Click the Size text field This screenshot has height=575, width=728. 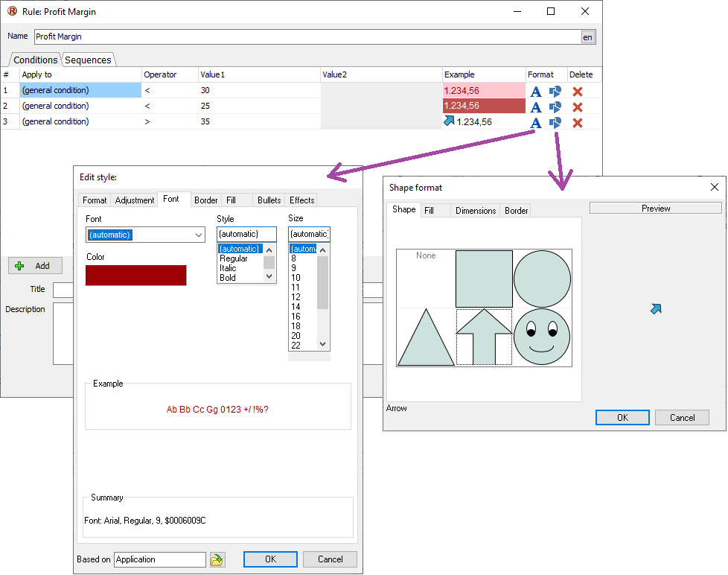(309, 234)
